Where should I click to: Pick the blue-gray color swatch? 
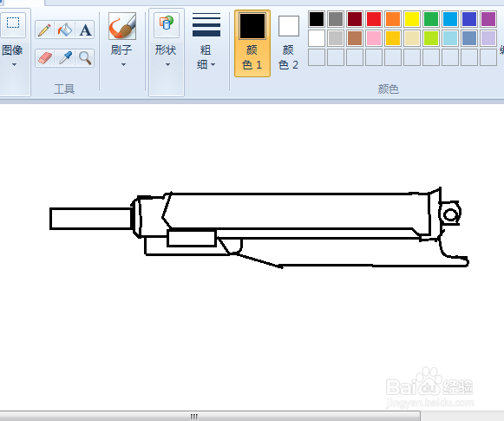coord(469,38)
